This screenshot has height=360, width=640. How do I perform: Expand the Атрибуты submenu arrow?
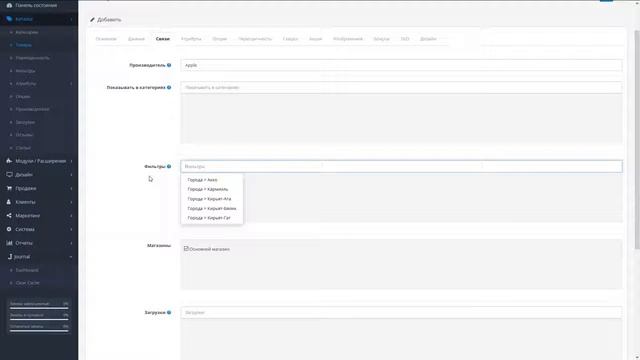tap(71, 84)
